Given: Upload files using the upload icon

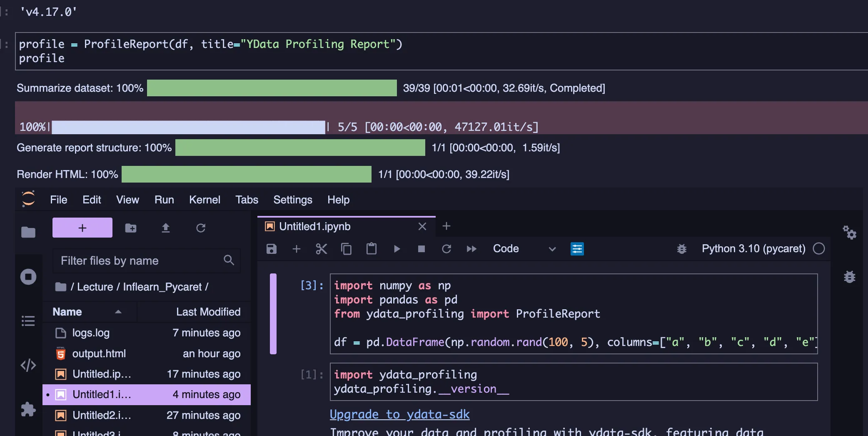Looking at the screenshot, I should click(x=165, y=228).
